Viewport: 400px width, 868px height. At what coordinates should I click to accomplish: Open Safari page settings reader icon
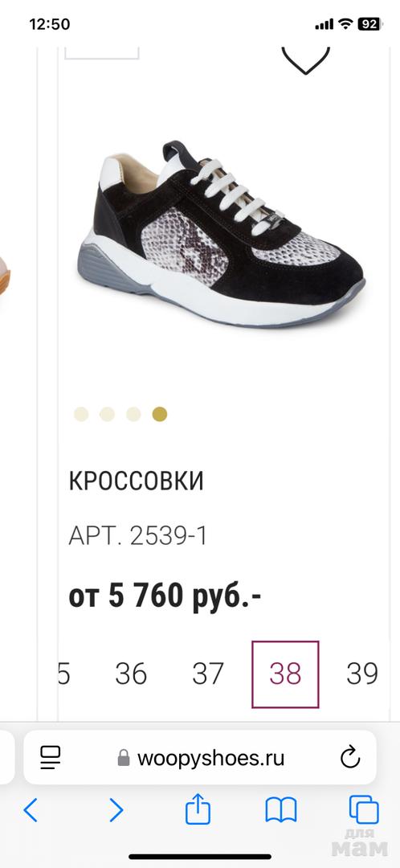coord(51,757)
